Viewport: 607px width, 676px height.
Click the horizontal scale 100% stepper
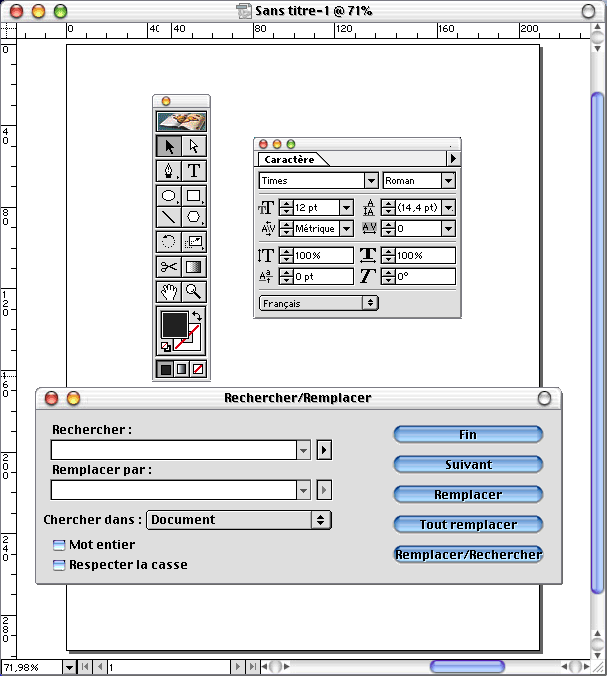388,255
